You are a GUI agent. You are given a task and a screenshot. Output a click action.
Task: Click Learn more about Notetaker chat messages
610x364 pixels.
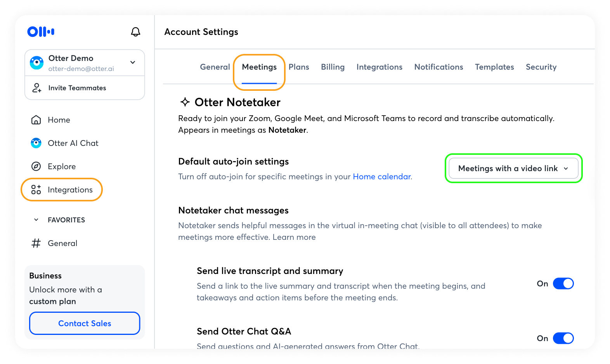tap(294, 237)
